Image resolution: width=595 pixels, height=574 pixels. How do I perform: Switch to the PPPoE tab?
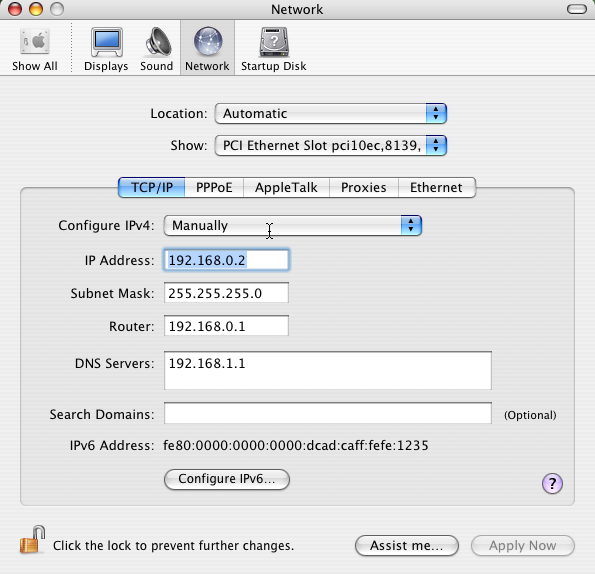click(x=214, y=187)
